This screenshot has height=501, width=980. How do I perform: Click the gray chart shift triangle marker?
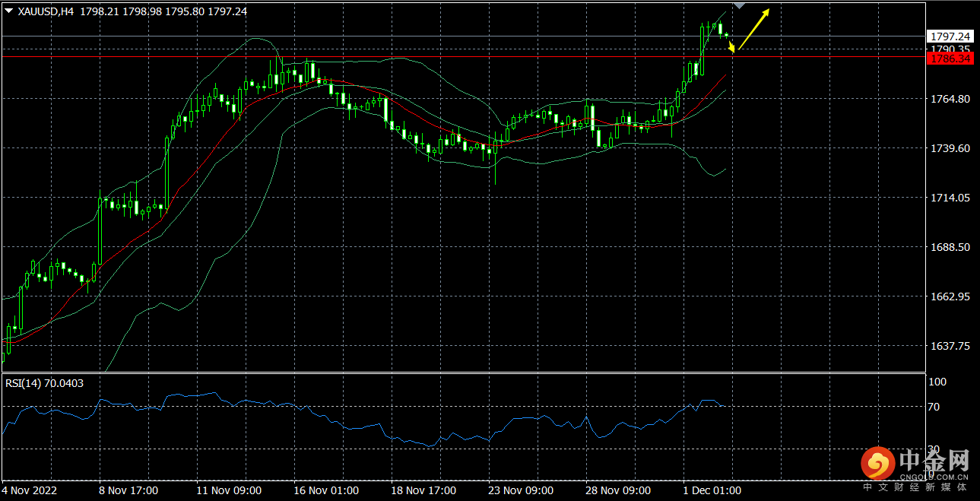click(738, 5)
